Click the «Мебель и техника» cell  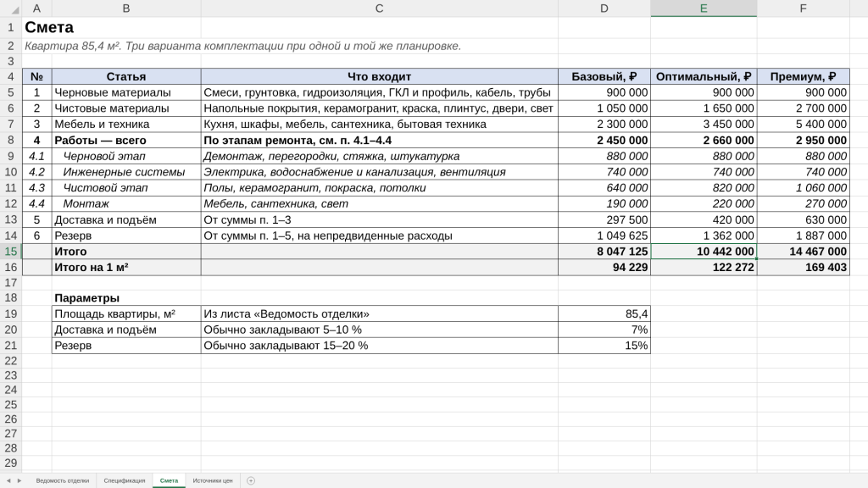click(126, 124)
